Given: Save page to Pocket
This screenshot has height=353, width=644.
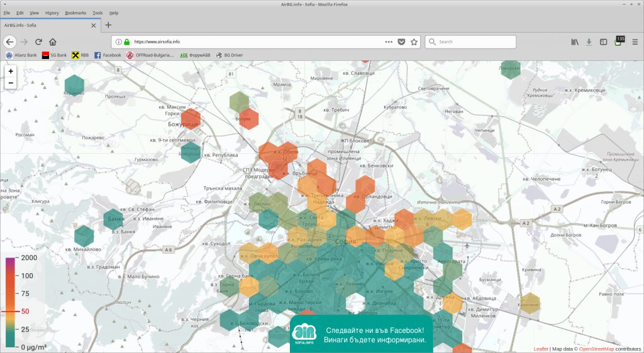Looking at the screenshot, I should pos(401,42).
